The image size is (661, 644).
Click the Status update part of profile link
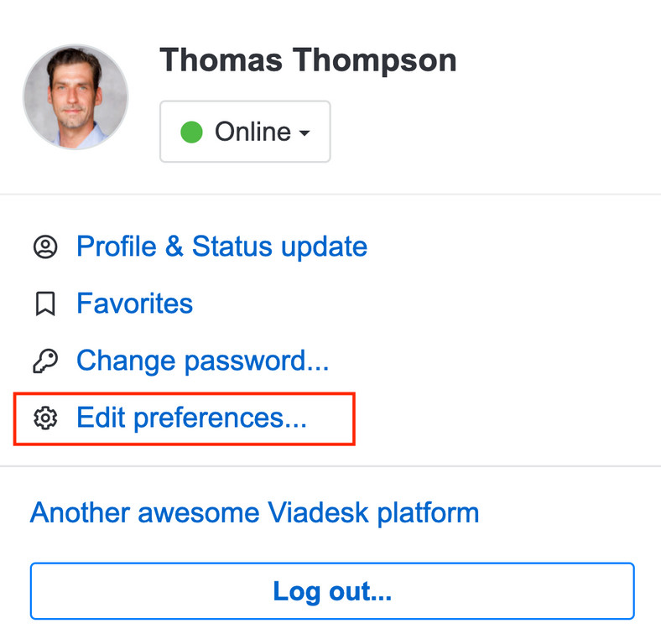point(279,247)
